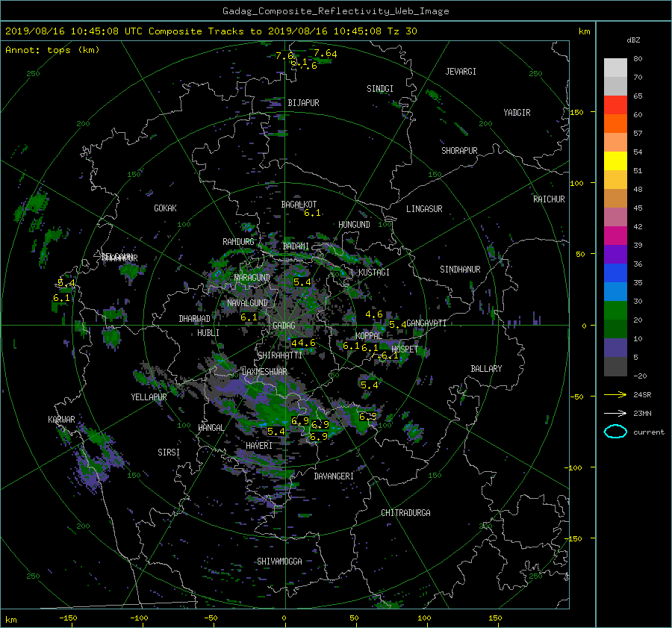Click the HAVERI city label
Image resolution: width=672 pixels, height=628 pixels.
259,446
